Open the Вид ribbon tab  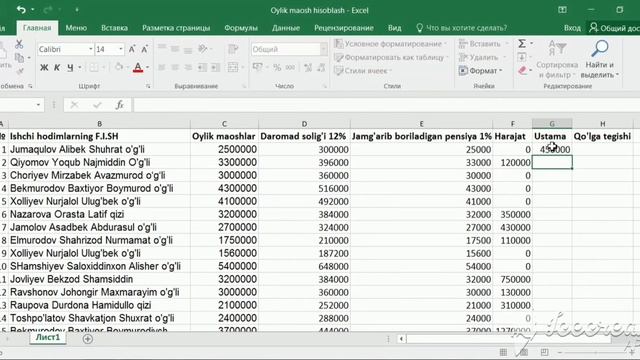[394, 28]
